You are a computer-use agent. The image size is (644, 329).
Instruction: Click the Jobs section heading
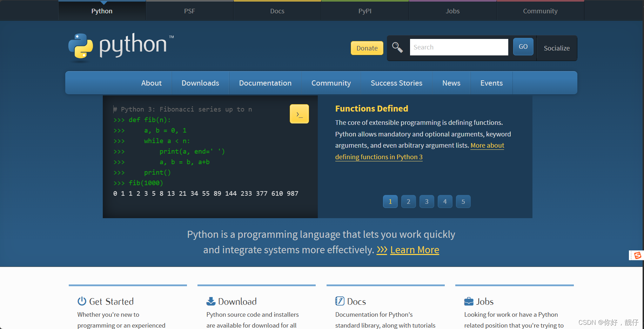[x=485, y=301]
